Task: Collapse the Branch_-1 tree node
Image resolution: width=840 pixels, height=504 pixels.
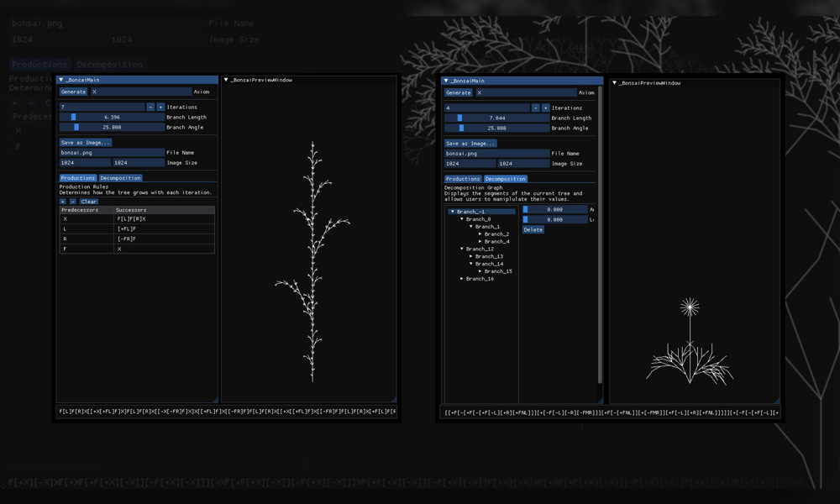Action: tap(453, 212)
